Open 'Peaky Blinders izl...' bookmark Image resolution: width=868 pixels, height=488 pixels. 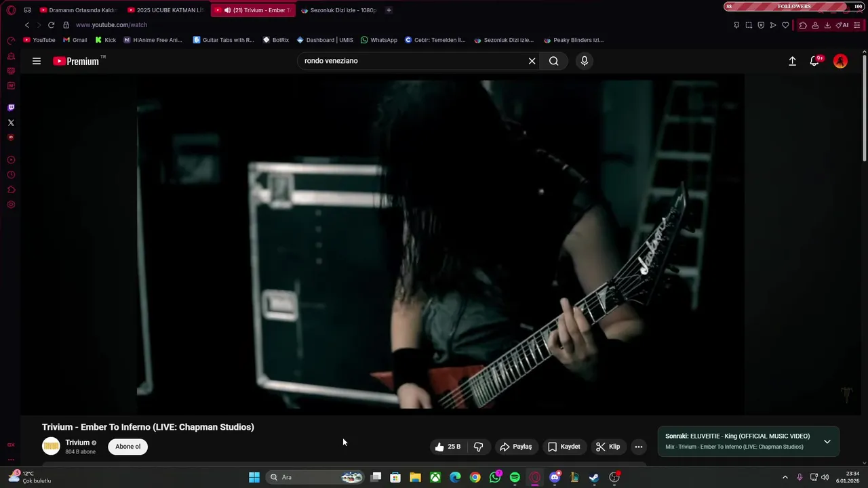pos(573,40)
